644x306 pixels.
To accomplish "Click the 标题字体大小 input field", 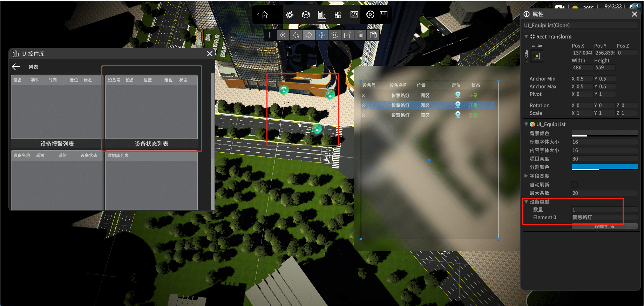I will [605, 142].
